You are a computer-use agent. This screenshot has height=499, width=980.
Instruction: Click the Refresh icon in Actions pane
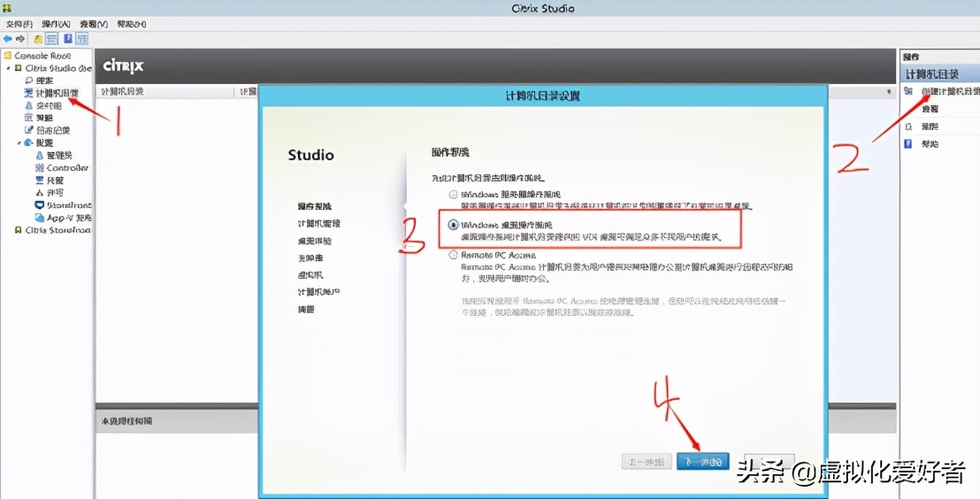tap(908, 127)
